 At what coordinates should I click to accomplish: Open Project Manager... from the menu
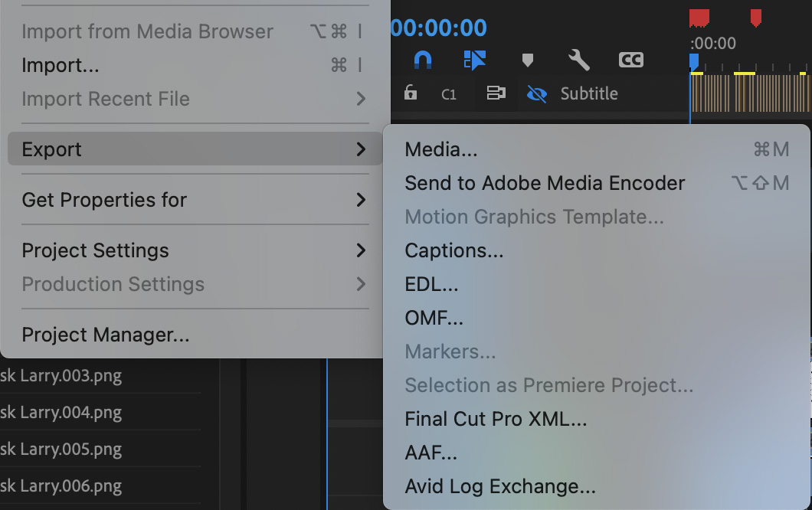(106, 335)
